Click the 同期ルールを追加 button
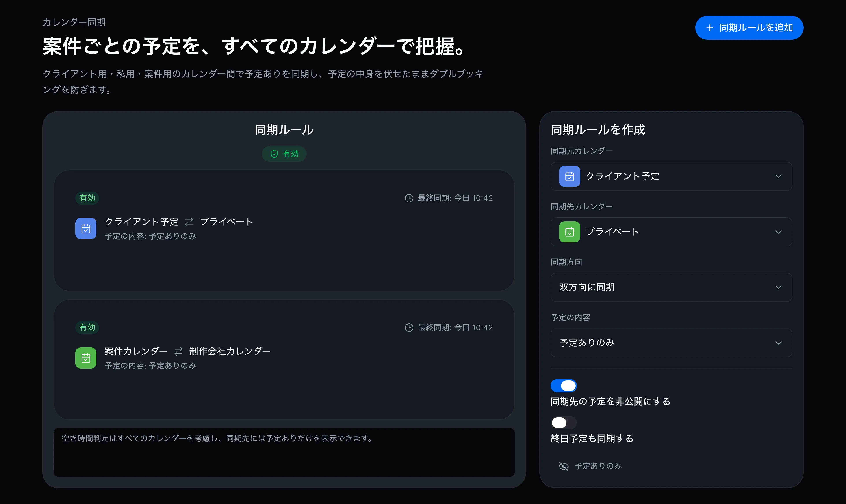The width and height of the screenshot is (846, 504). [749, 28]
